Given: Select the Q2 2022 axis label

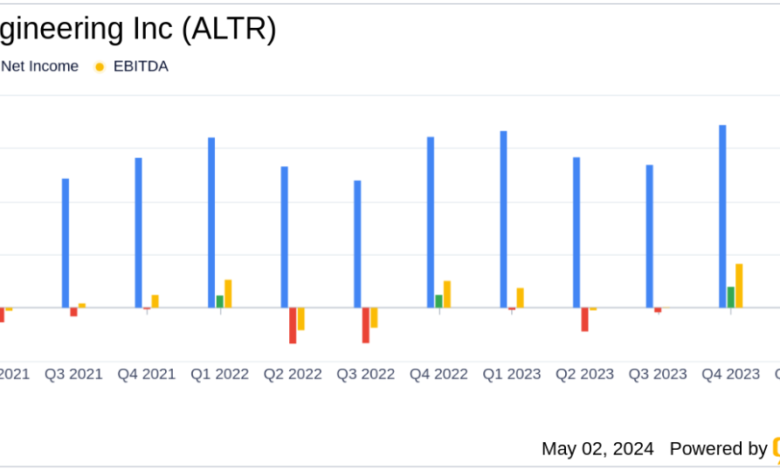Looking at the screenshot, I should tap(293, 374).
